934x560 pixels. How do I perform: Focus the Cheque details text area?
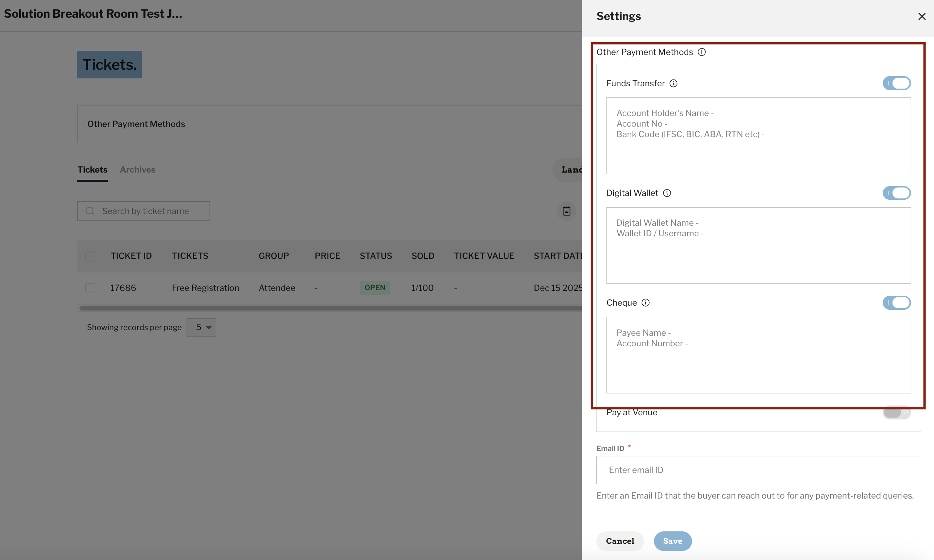(x=758, y=355)
